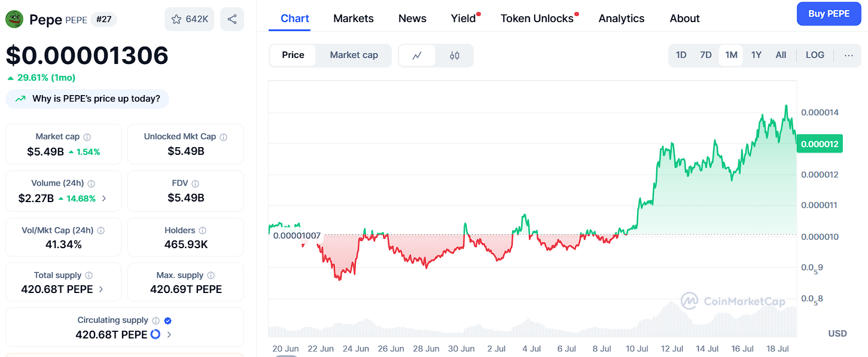The image size is (868, 357).
Task: Switch to line chart view
Action: pyautogui.click(x=417, y=56)
